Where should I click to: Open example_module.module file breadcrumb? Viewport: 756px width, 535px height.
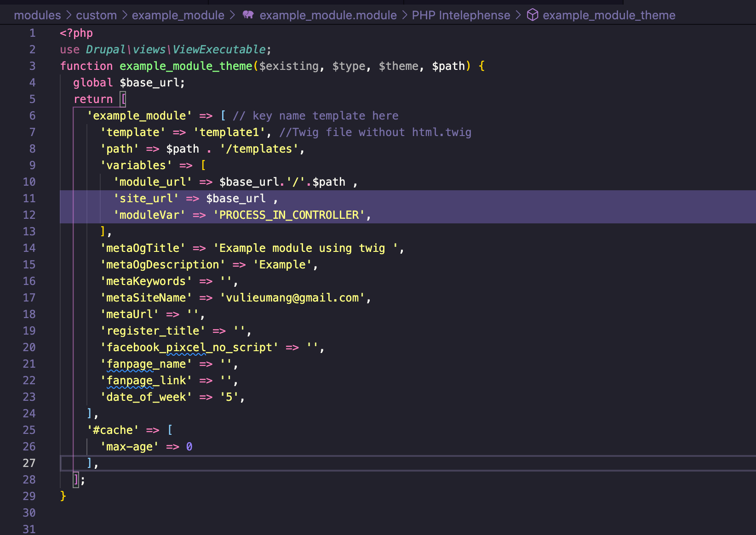click(328, 15)
